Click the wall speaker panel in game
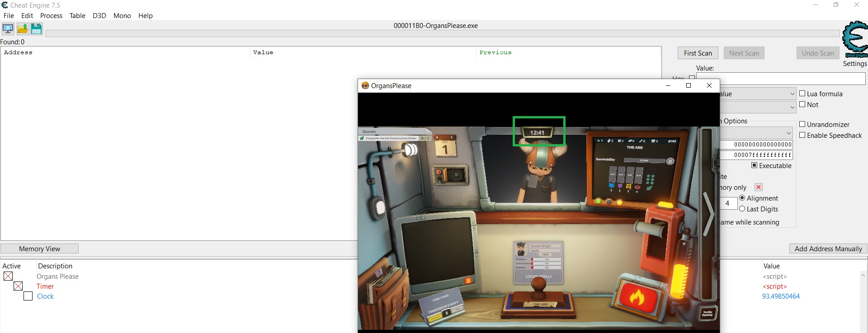Image resolution: width=868 pixels, height=333 pixels. coord(450,175)
